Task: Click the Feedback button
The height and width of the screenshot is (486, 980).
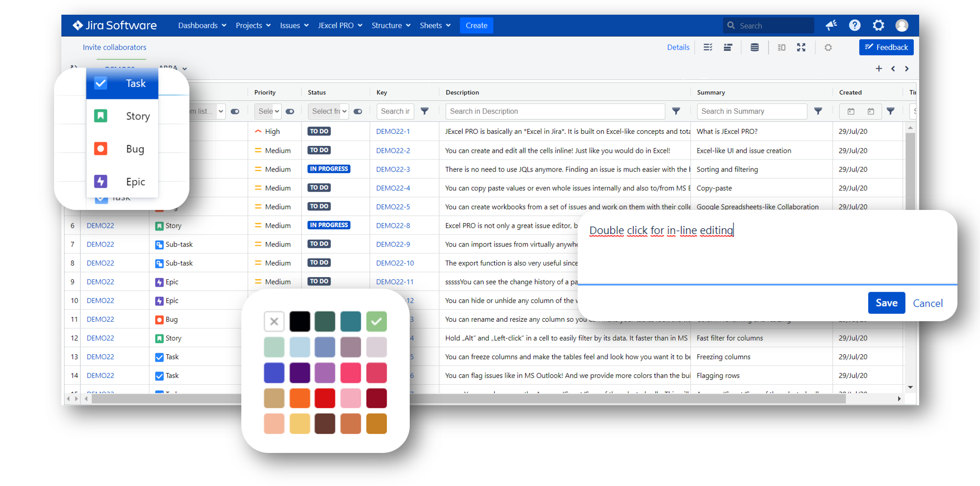Action: point(886,47)
